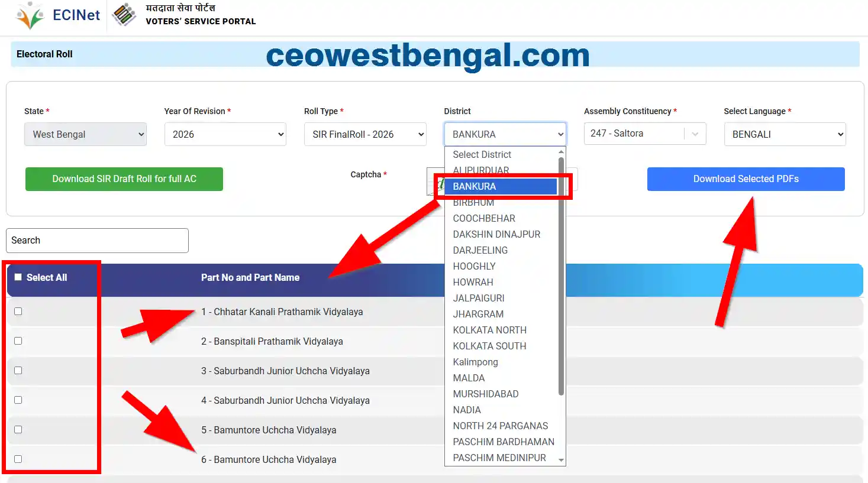The width and height of the screenshot is (868, 483).
Task: Click the district list scroll-down arrow
Action: tap(562, 461)
